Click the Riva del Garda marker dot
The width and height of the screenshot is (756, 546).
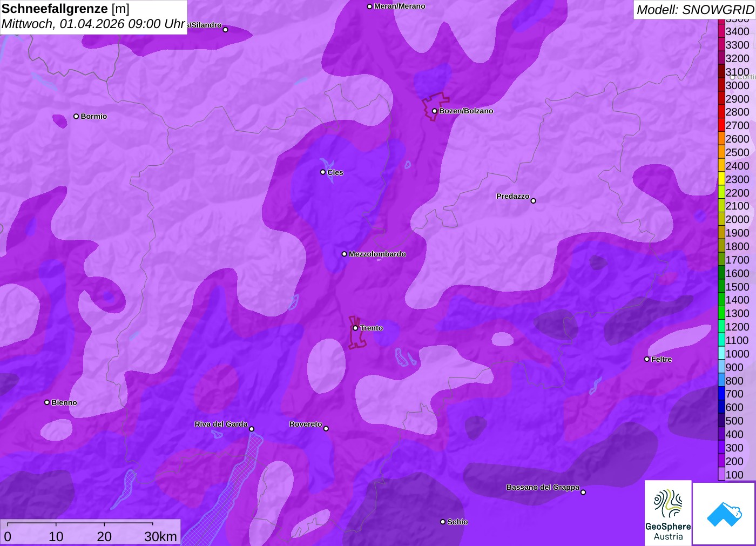coord(252,429)
